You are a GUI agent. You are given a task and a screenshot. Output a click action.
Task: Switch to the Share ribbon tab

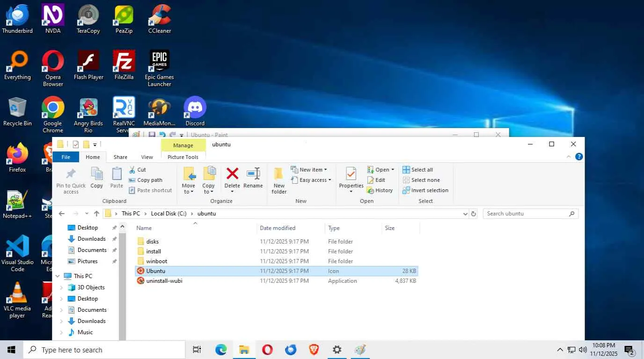[120, 157]
